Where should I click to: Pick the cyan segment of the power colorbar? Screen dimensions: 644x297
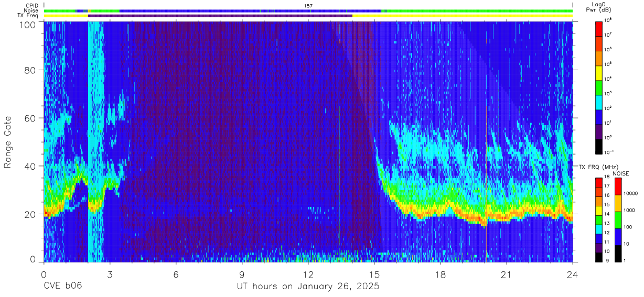pos(599,101)
